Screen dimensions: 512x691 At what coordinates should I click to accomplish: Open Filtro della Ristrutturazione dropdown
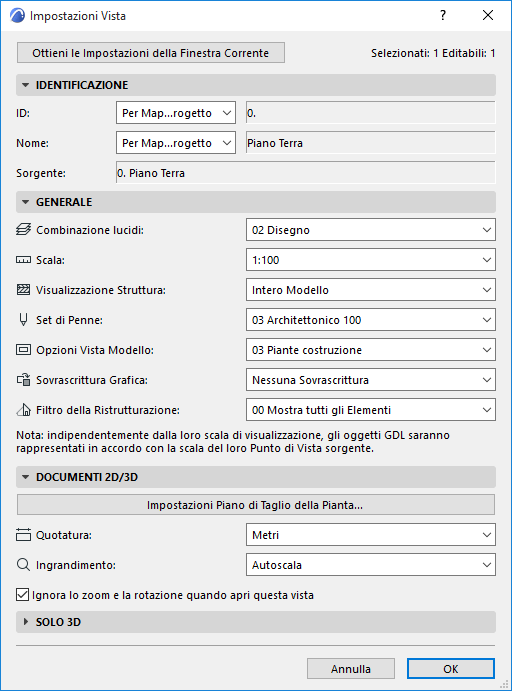[x=371, y=409]
